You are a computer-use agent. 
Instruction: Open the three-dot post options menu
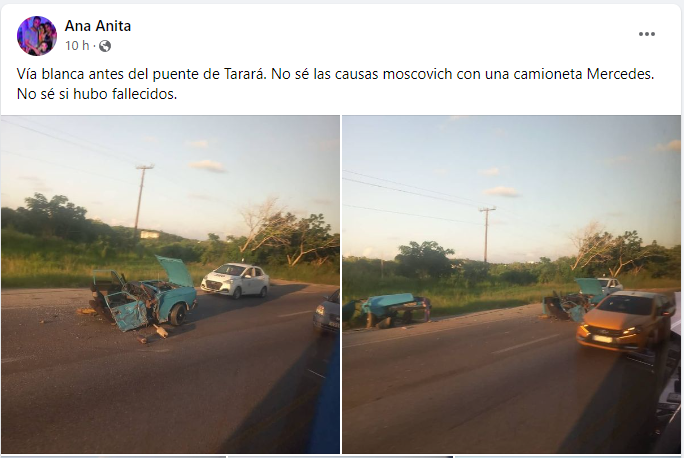[646, 34]
